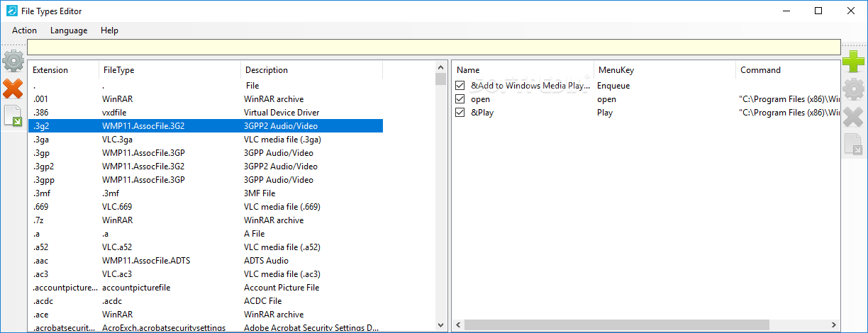
Task: Click the Virtual Device Driver description
Action: click(x=282, y=113)
